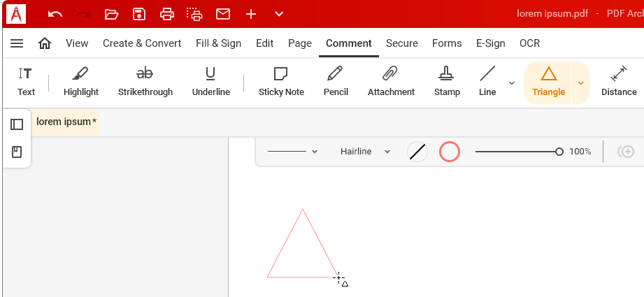Open the Hairline thickness dropdown
The width and height of the screenshot is (644, 297).
365,152
